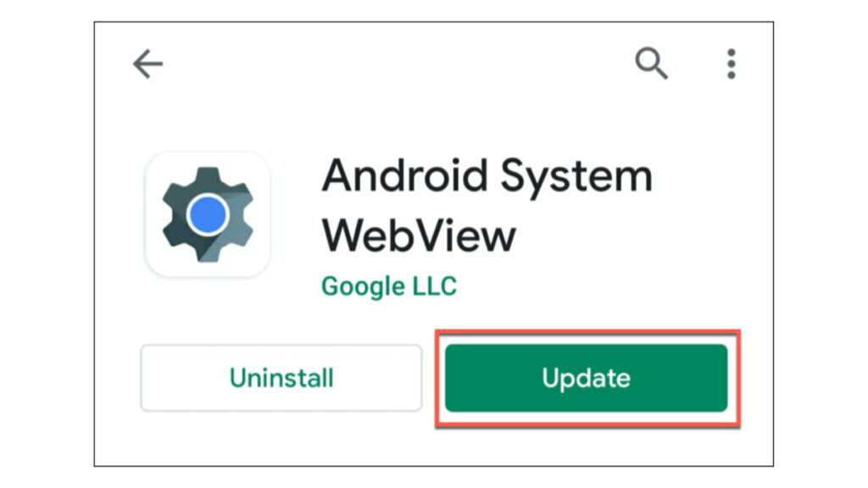Select the blue circle inside the gear icon
Screen dimensions: 868x488
click(208, 214)
